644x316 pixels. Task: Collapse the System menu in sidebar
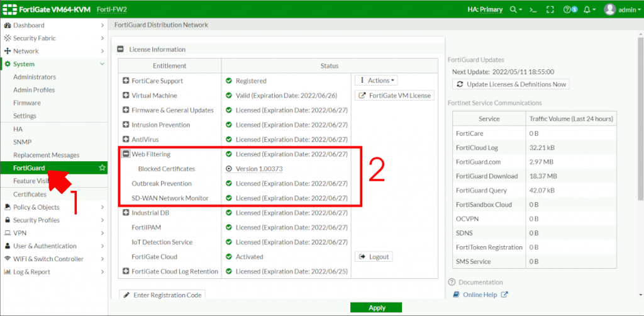pyautogui.click(x=103, y=64)
